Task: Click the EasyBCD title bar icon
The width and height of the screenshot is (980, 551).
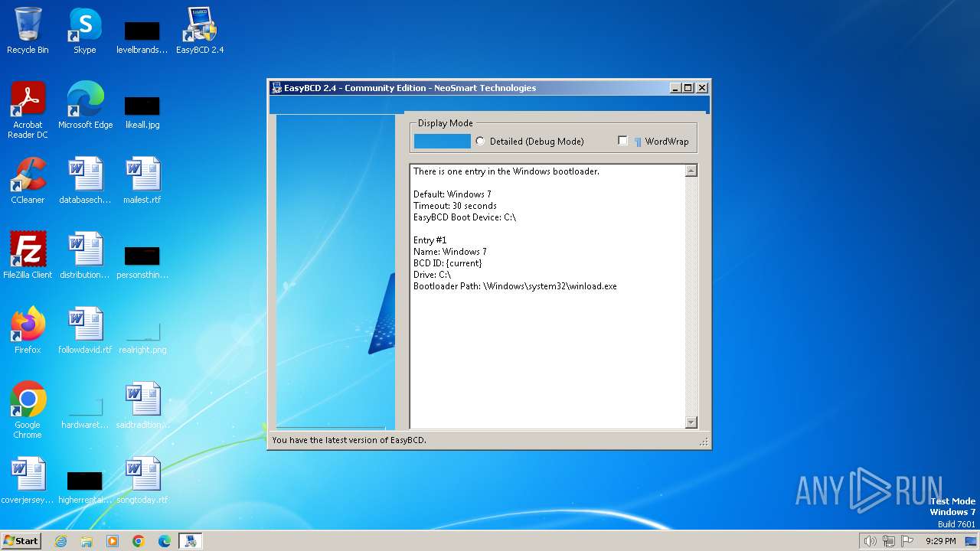Action: (276, 88)
